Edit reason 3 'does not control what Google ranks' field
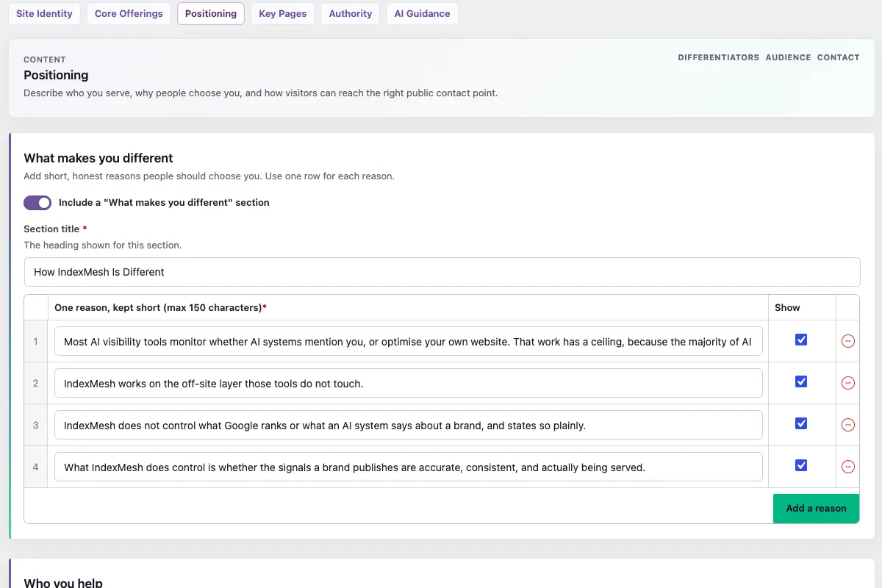The width and height of the screenshot is (882, 588). click(x=409, y=426)
